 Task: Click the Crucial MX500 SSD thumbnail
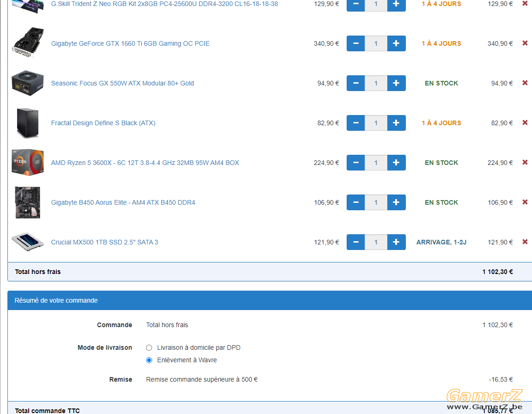(x=28, y=242)
